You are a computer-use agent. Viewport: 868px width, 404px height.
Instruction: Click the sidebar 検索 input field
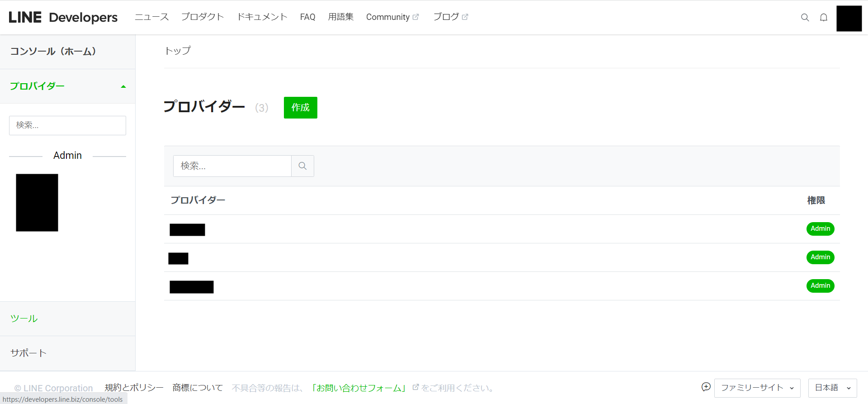coord(67,125)
